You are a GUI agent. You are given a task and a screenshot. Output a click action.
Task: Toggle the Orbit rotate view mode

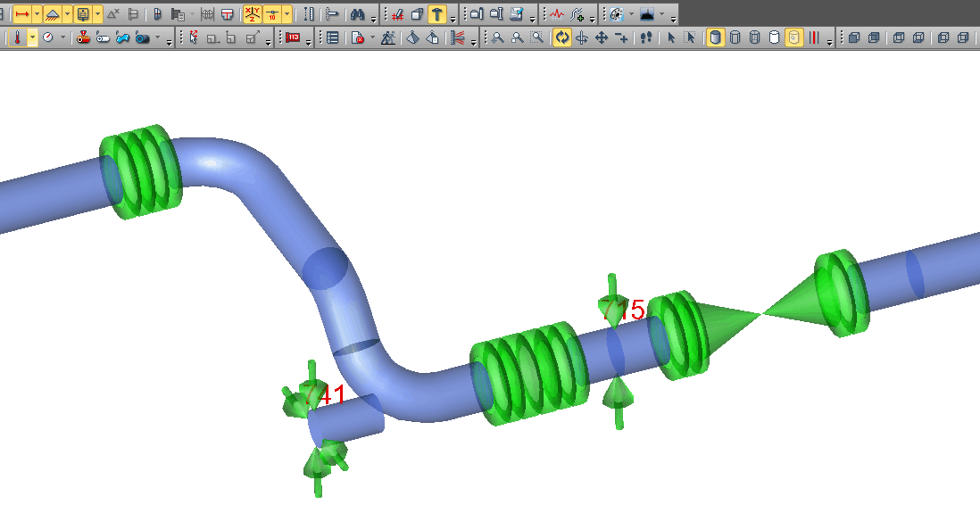coord(562,37)
